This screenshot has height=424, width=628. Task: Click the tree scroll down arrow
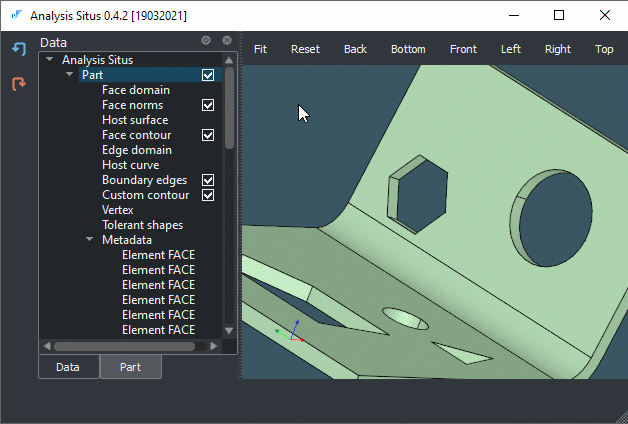pyautogui.click(x=229, y=331)
